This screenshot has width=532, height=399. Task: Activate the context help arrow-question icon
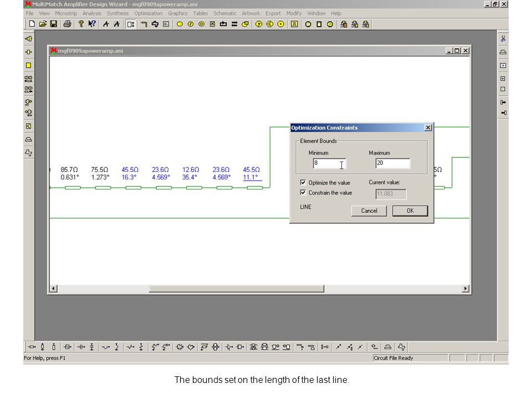(92, 24)
